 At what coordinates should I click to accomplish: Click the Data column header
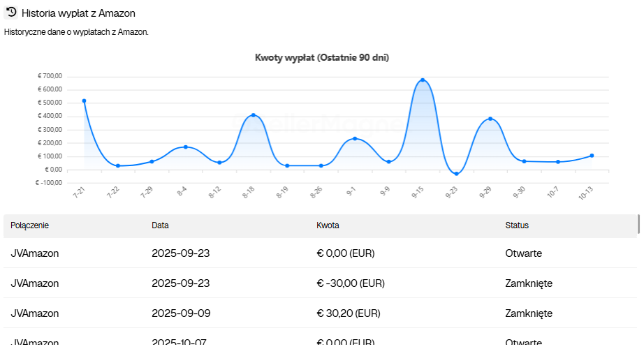pos(160,225)
